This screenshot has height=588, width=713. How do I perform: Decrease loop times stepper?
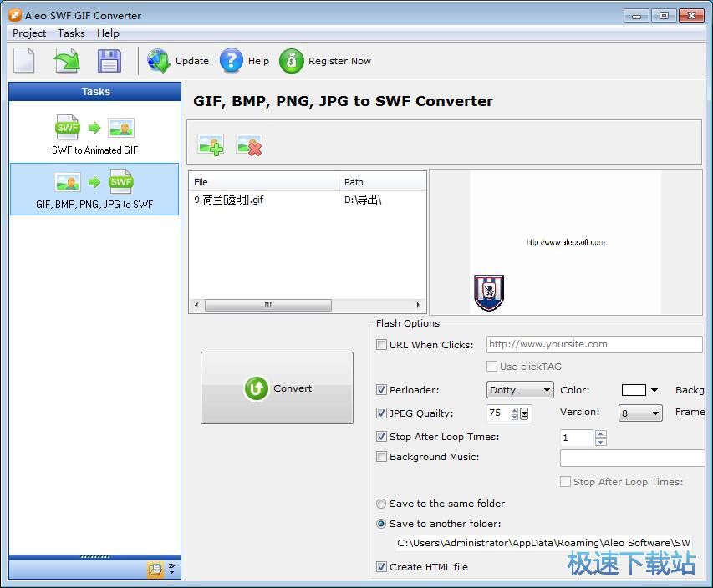click(601, 442)
